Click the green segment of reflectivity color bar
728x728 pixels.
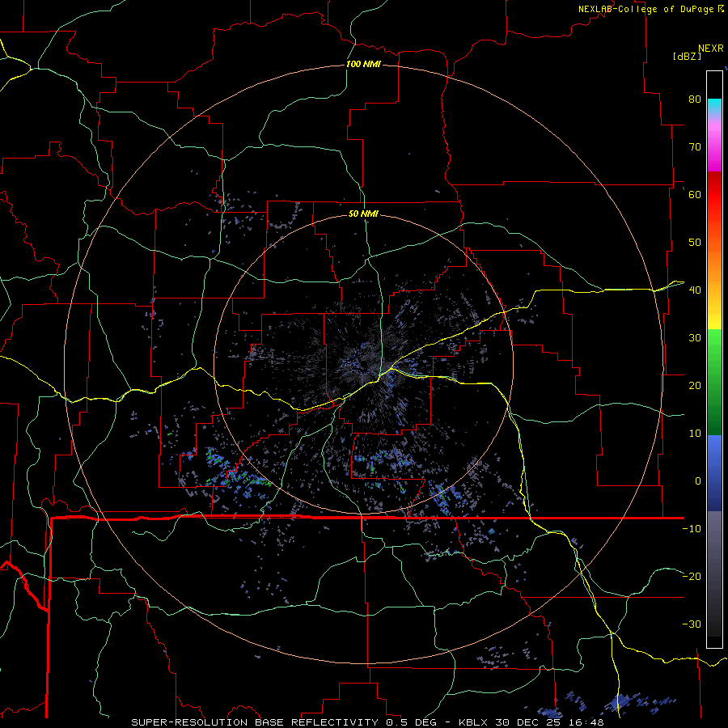pos(714,382)
